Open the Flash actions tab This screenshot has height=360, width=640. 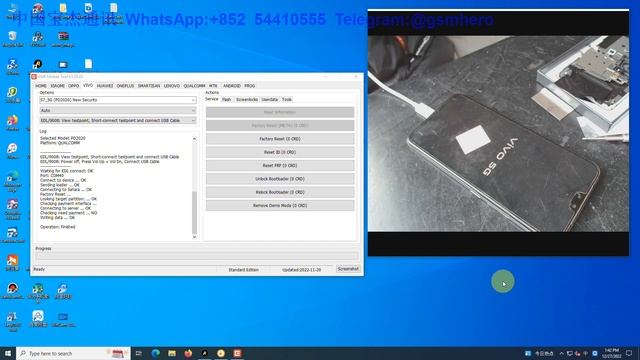point(227,100)
